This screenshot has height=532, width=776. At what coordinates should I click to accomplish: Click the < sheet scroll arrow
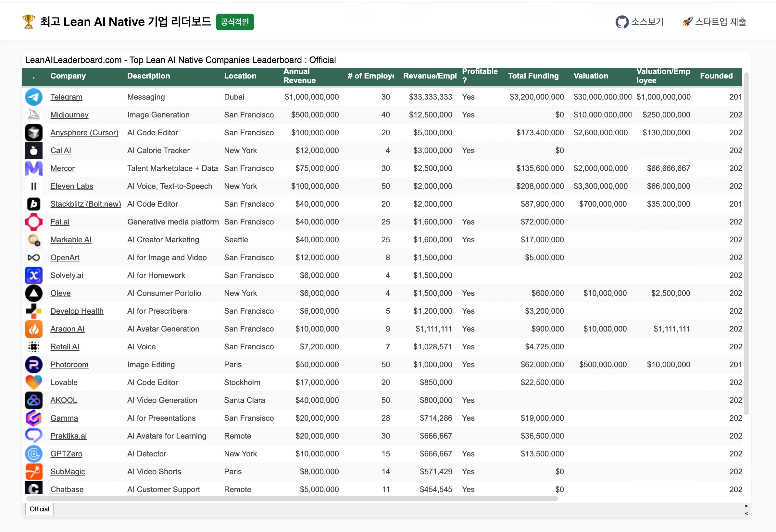click(746, 514)
